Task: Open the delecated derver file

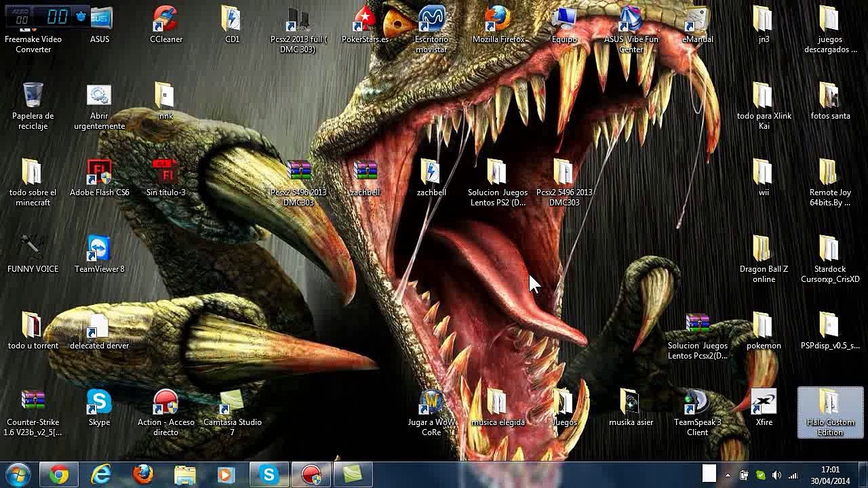Action: [x=100, y=331]
